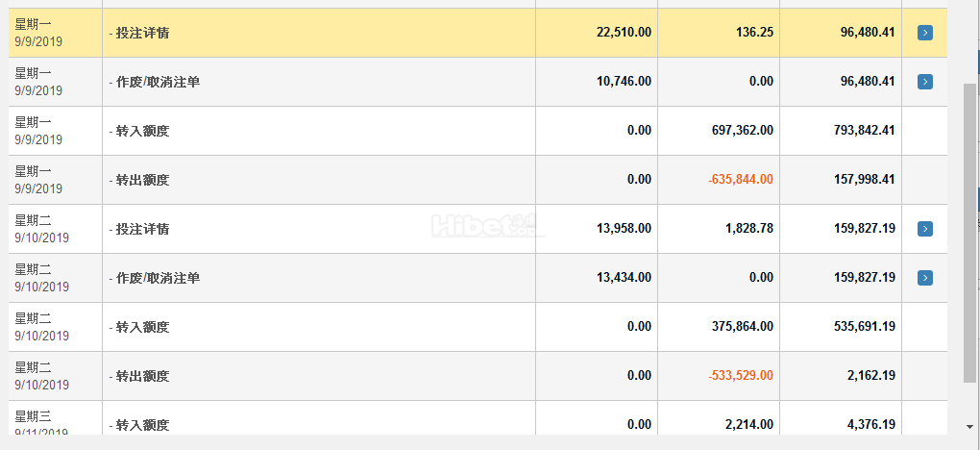Open the 投注详情 label for 9/10/2019

tap(143, 229)
